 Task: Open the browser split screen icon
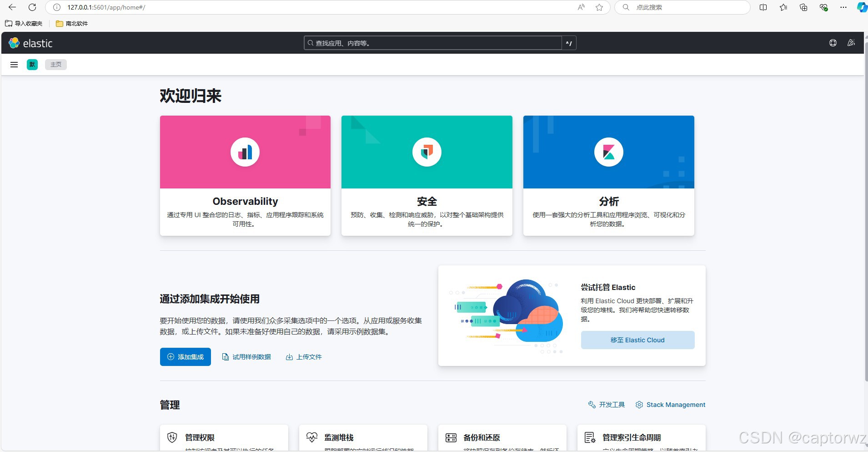point(763,7)
